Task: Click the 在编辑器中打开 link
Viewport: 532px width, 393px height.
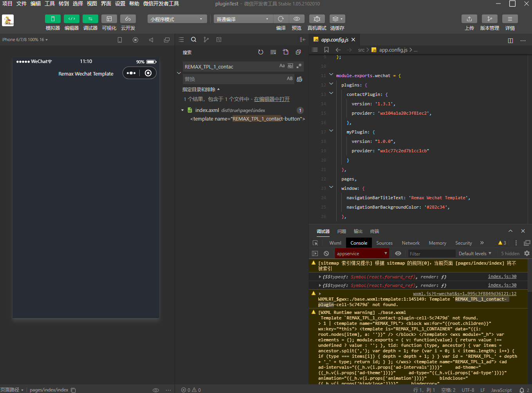Action: (272, 99)
